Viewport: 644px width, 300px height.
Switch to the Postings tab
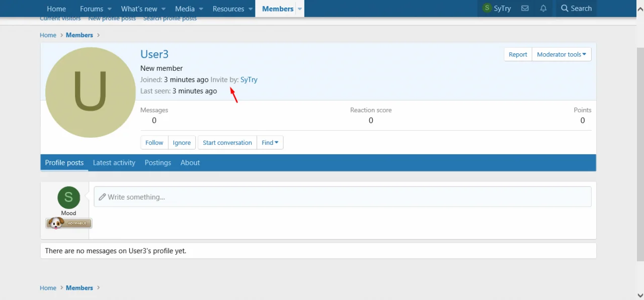coord(158,163)
